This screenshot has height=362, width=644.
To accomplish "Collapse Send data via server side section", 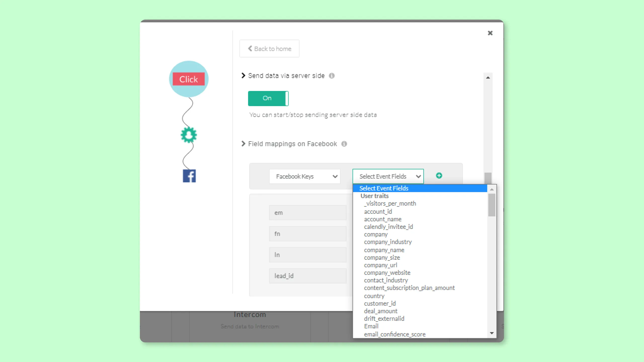I will (x=243, y=76).
